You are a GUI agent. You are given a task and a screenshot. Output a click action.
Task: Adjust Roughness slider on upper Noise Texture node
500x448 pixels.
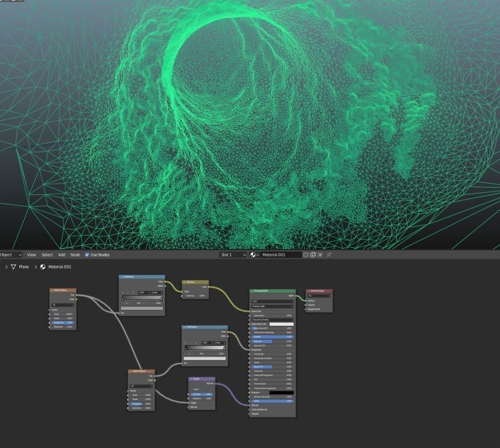pyautogui.click(x=63, y=322)
